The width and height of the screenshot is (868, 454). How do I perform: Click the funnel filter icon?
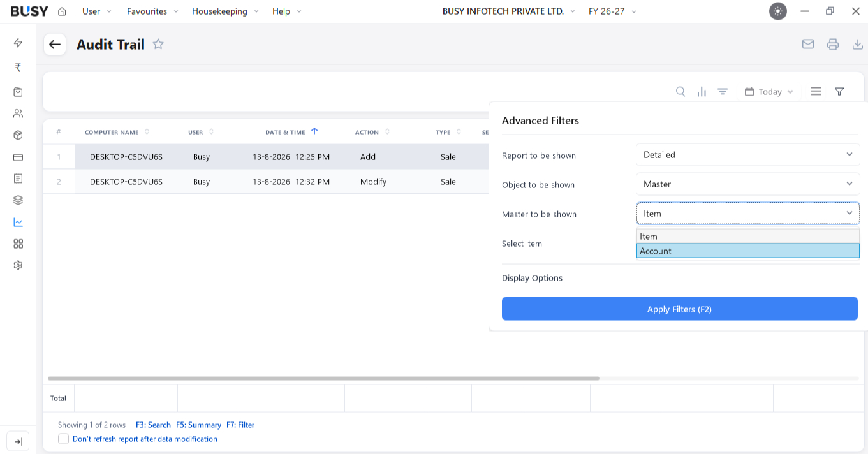click(x=839, y=92)
